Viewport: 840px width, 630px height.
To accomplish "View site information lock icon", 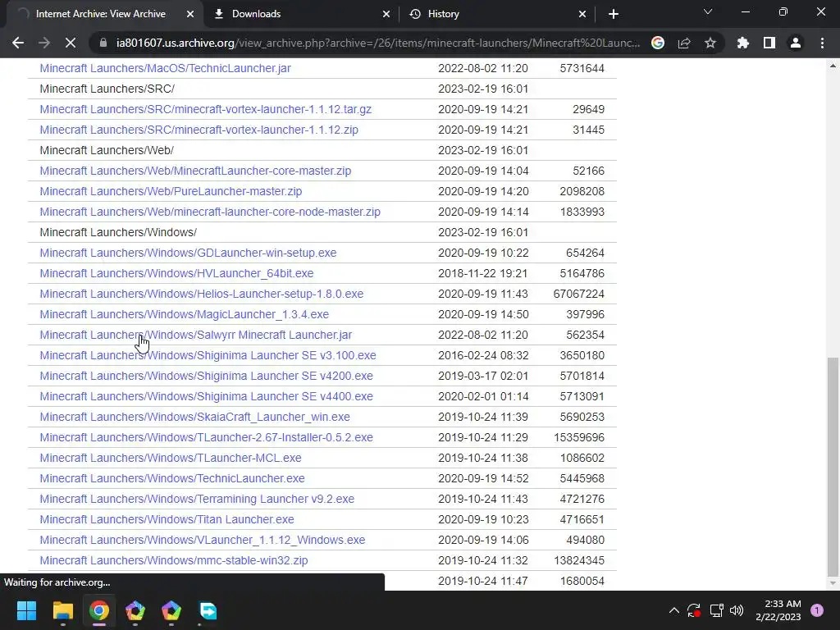I will (x=103, y=43).
